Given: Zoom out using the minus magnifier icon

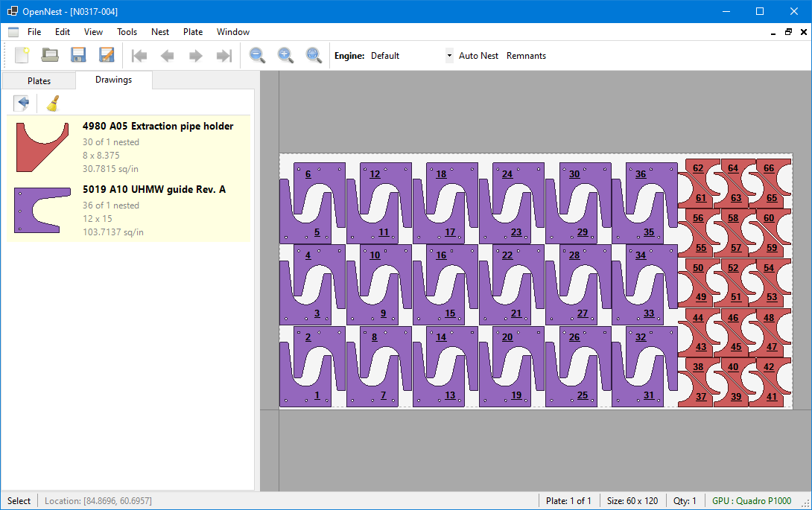Looking at the screenshot, I should [x=257, y=55].
